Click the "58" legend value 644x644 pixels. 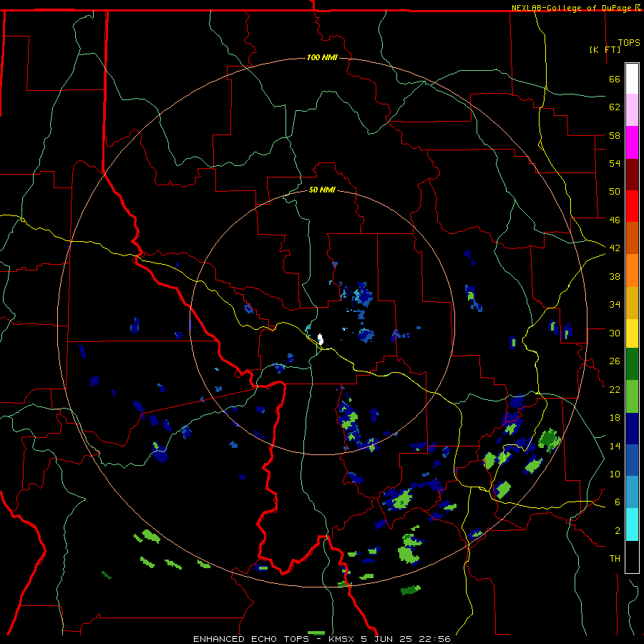tap(615, 135)
